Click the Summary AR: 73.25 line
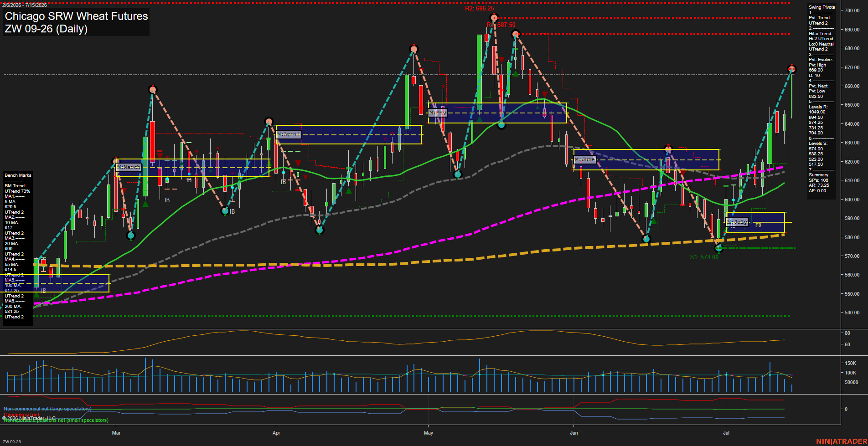 click(819, 185)
